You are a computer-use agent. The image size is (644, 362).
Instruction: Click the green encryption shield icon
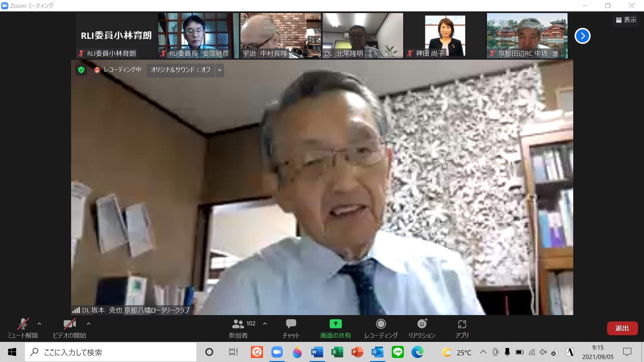click(81, 70)
